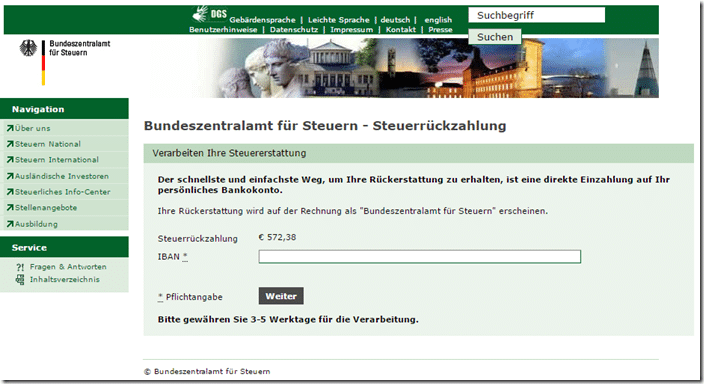Click the federal eagle logo
The height and width of the screenshot is (384, 704).
28,48
